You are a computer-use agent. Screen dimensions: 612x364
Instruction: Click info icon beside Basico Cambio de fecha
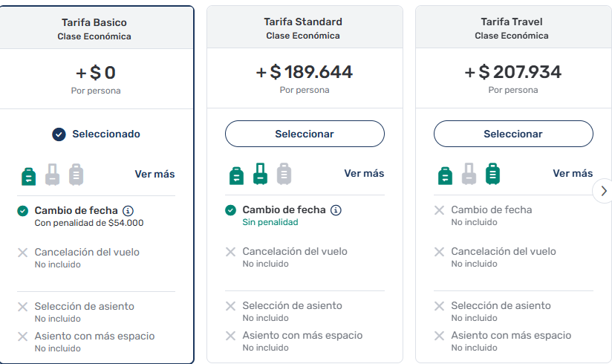[128, 210]
